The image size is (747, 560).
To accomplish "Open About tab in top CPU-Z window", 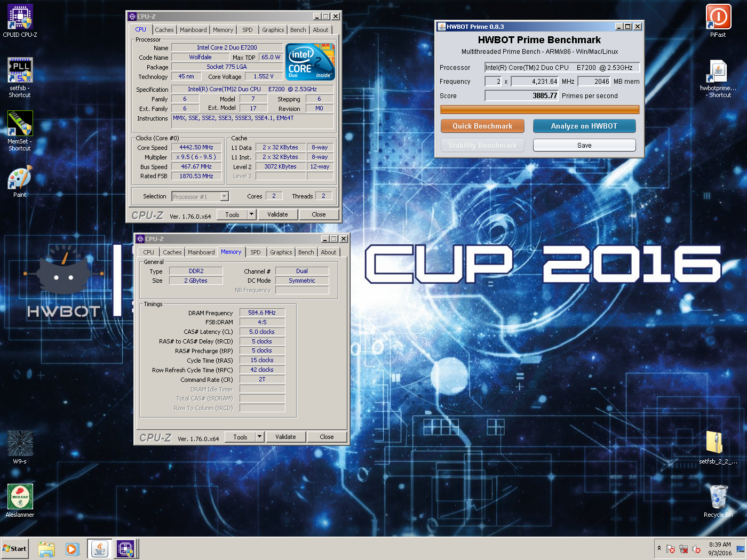I will (321, 30).
